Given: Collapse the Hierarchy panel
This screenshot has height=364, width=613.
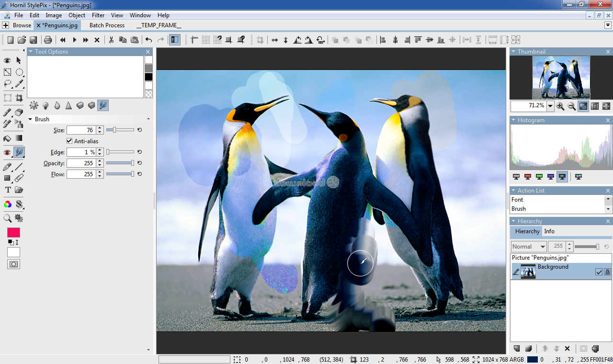Looking at the screenshot, I should pyautogui.click(x=513, y=221).
